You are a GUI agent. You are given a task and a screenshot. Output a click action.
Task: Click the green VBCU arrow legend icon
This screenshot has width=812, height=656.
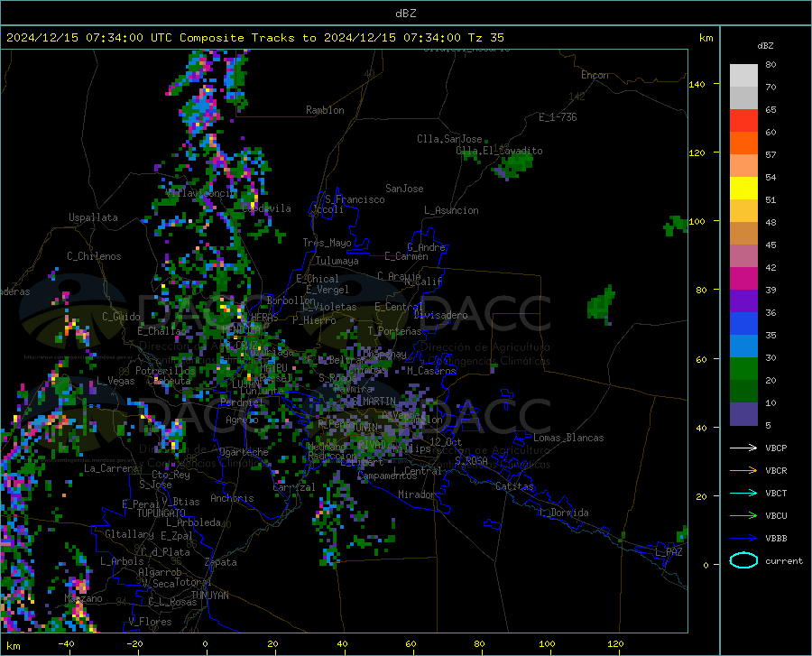pyautogui.click(x=743, y=515)
